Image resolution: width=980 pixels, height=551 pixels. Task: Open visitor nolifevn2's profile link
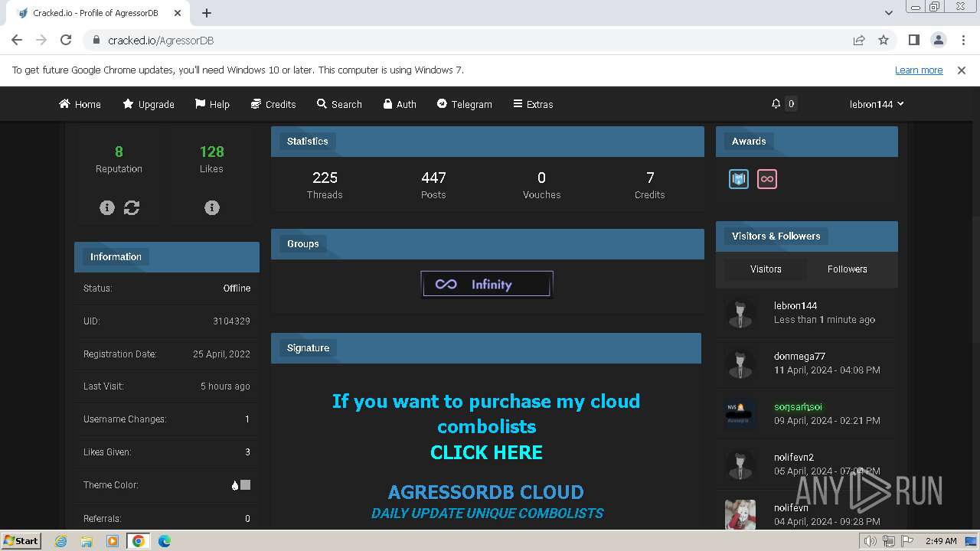click(x=794, y=457)
